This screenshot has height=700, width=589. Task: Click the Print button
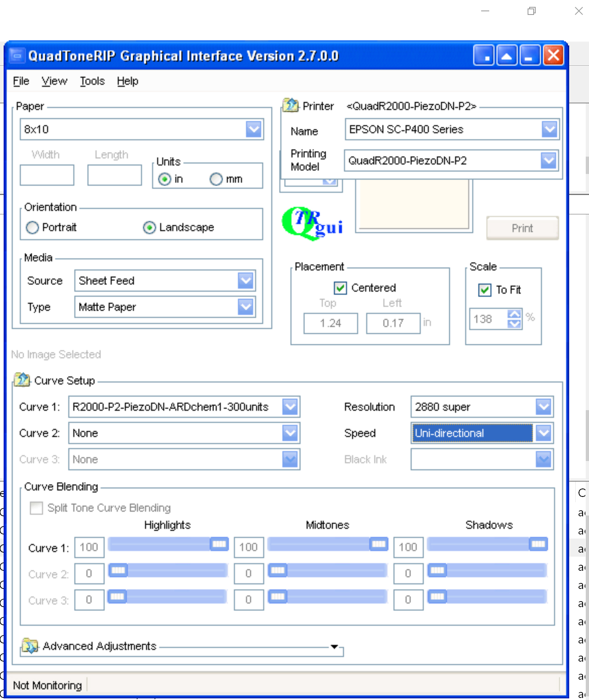pyautogui.click(x=522, y=228)
